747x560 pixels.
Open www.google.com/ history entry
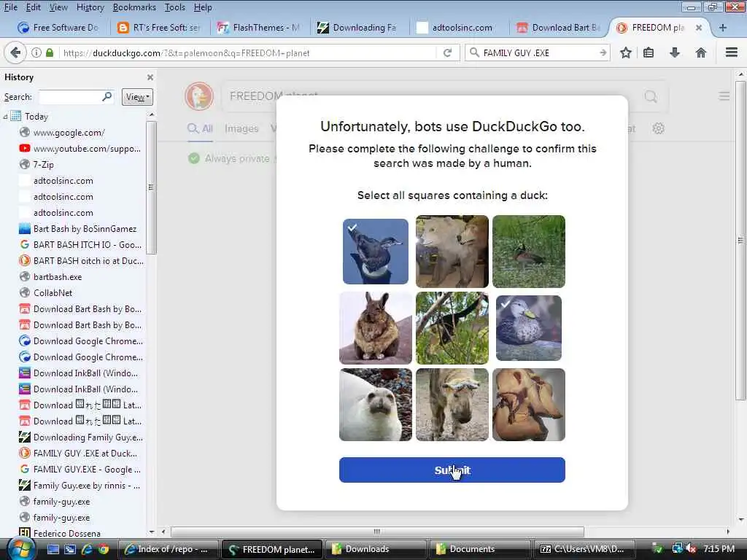pos(69,133)
